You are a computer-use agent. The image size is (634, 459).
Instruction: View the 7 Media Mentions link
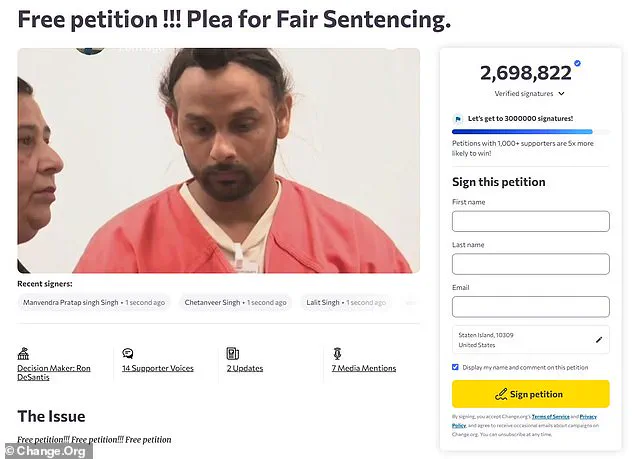pos(364,369)
